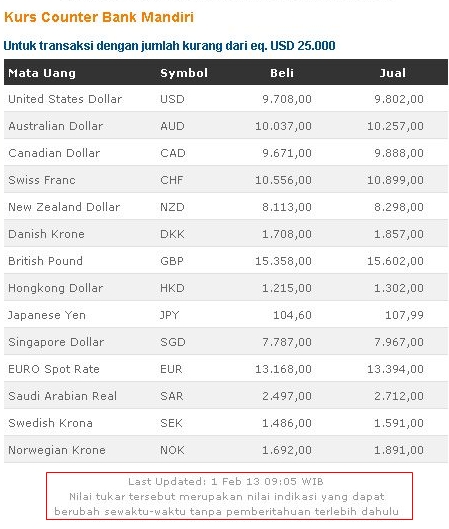Click the AUD symbol cell
Image resolution: width=449 pixels, height=529 pixels.
pyautogui.click(x=172, y=126)
